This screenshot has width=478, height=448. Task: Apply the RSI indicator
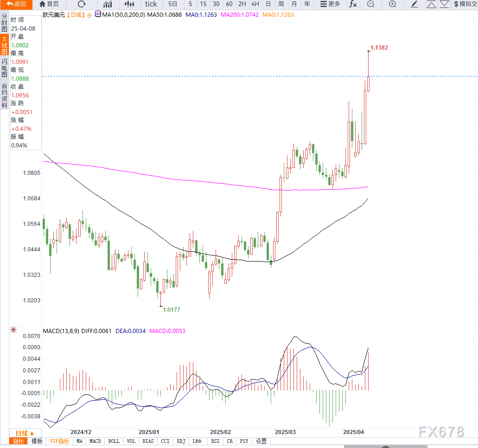click(x=215, y=441)
